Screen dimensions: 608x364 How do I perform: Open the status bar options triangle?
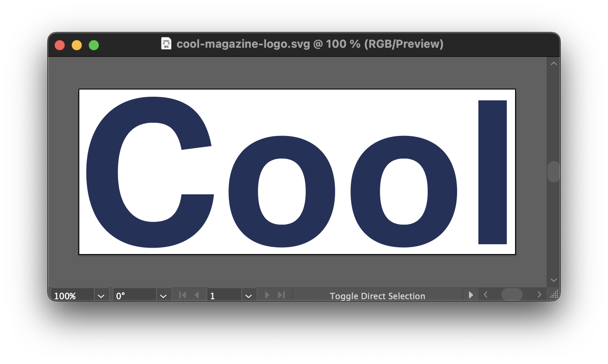[471, 295]
